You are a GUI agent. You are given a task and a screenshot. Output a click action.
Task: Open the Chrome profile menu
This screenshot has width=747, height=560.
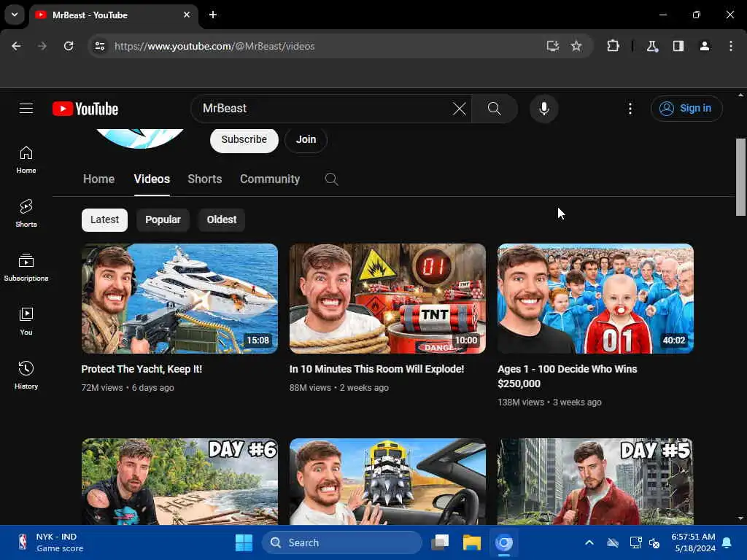pos(705,46)
